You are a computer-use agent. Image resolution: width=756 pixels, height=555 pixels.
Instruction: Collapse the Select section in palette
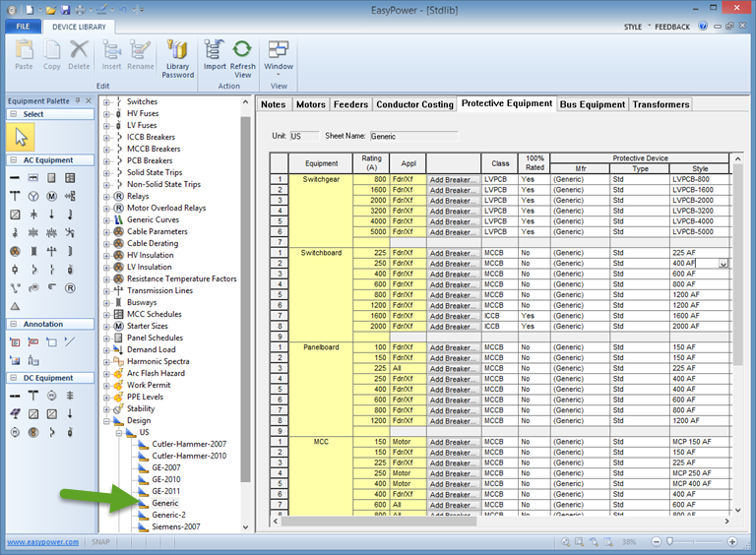coord(13,114)
